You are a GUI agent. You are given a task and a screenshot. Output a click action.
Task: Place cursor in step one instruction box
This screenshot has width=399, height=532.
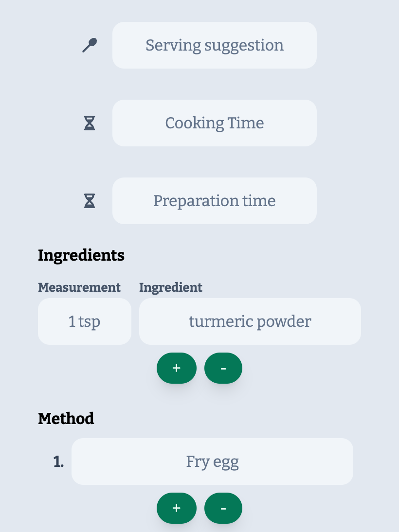point(212,461)
